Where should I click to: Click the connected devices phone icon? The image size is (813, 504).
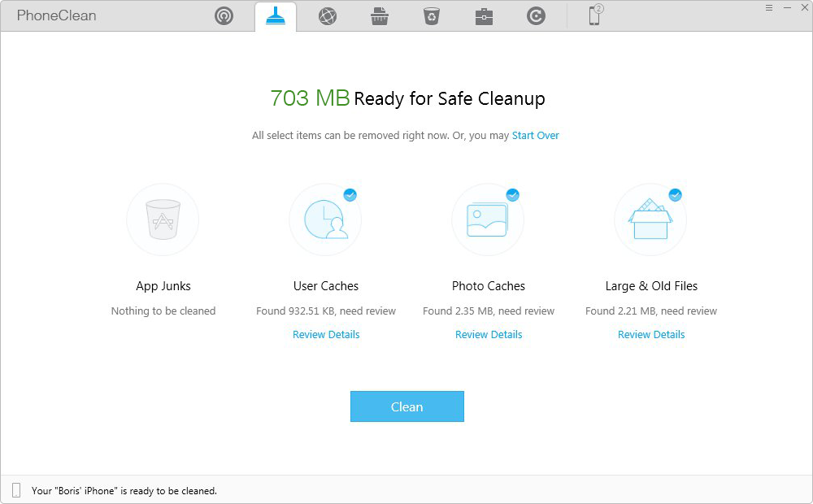tap(595, 15)
